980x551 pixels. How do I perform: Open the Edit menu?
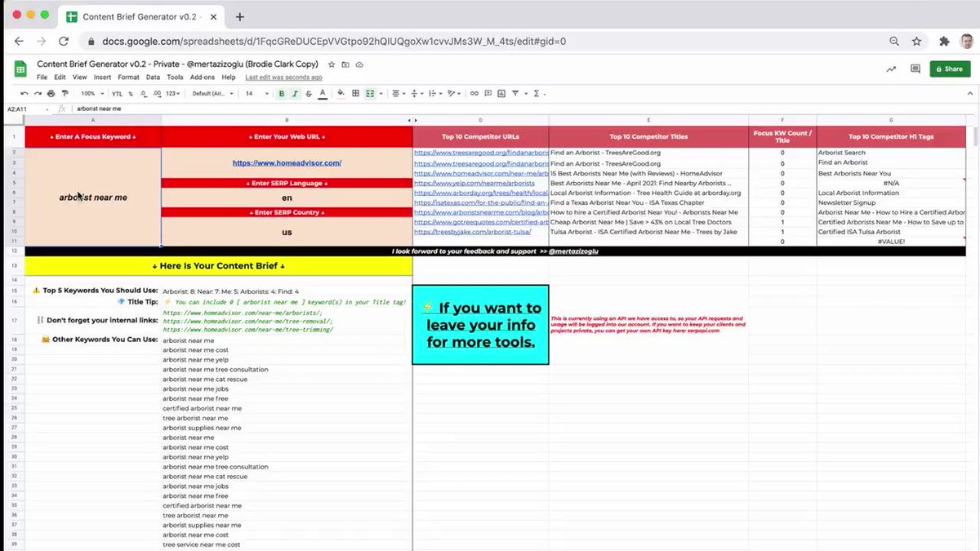coord(60,78)
